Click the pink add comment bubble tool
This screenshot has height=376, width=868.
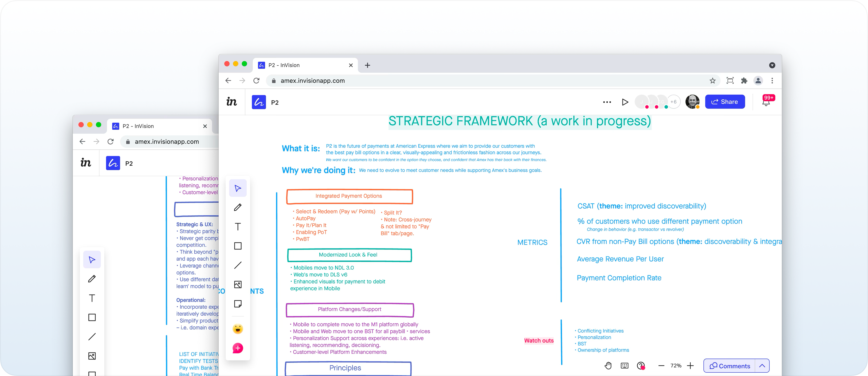(238, 348)
